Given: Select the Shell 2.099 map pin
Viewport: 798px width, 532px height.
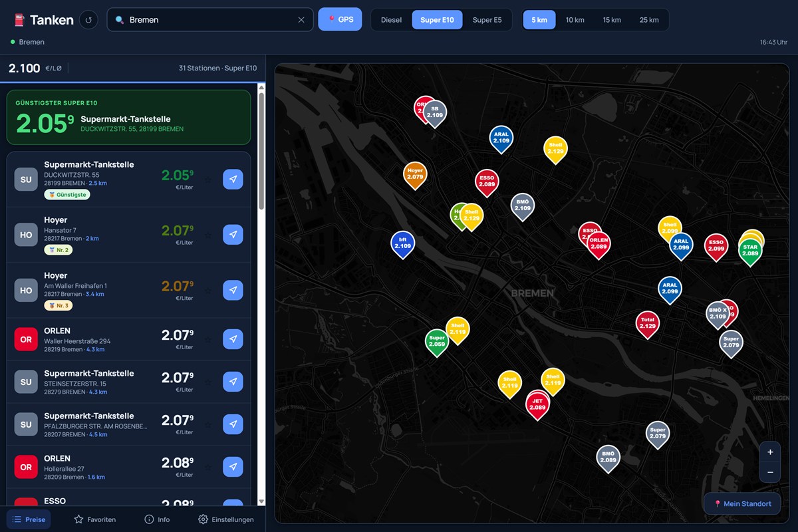Looking at the screenshot, I should (x=670, y=226).
